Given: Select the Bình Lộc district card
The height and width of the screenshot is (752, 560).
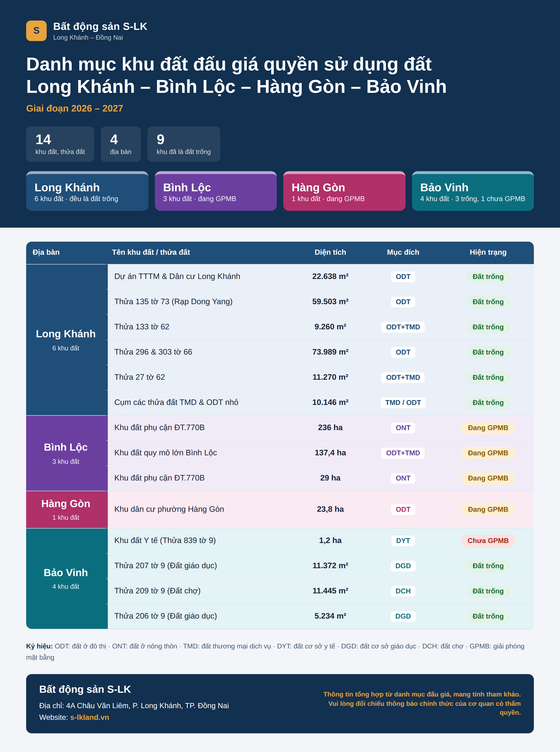Looking at the screenshot, I should (x=216, y=191).
